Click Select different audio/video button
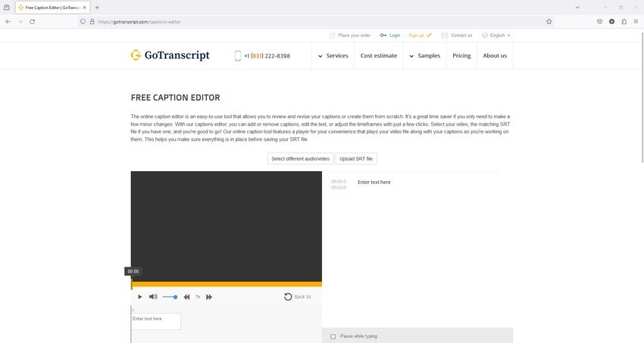 point(300,159)
